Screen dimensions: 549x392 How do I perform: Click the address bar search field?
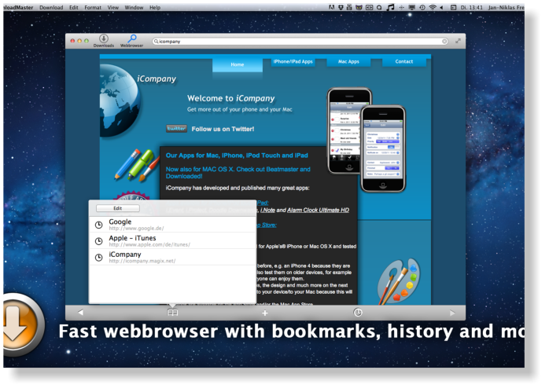click(x=300, y=42)
